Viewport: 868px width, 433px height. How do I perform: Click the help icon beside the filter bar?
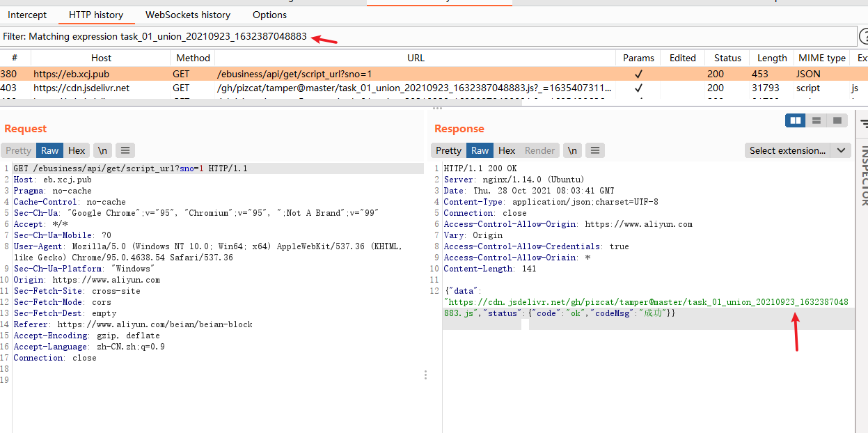click(x=864, y=37)
